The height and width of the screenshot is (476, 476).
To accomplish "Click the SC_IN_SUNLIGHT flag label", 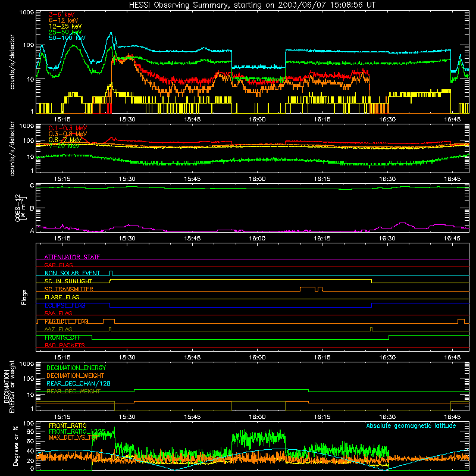I will pyautogui.click(x=68, y=281).
